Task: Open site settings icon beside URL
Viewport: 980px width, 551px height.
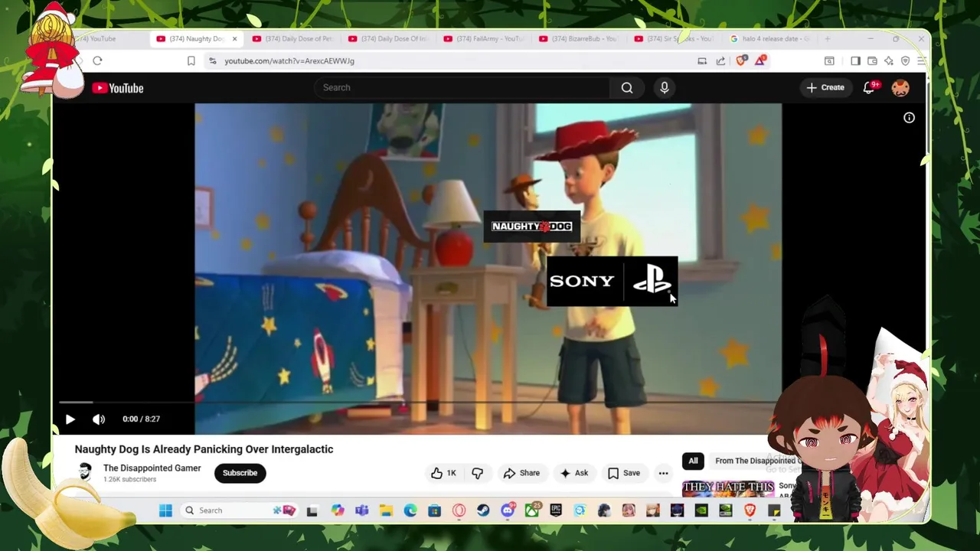Action: coord(213,61)
